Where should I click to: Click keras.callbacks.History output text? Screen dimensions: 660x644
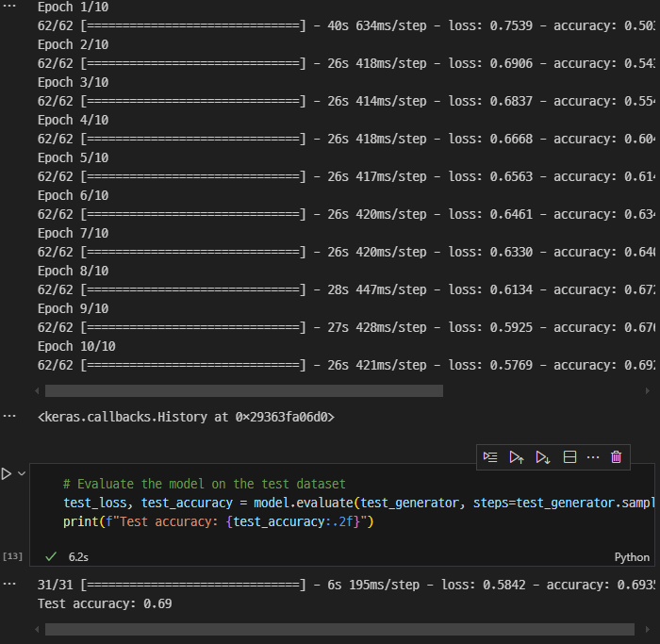point(186,417)
